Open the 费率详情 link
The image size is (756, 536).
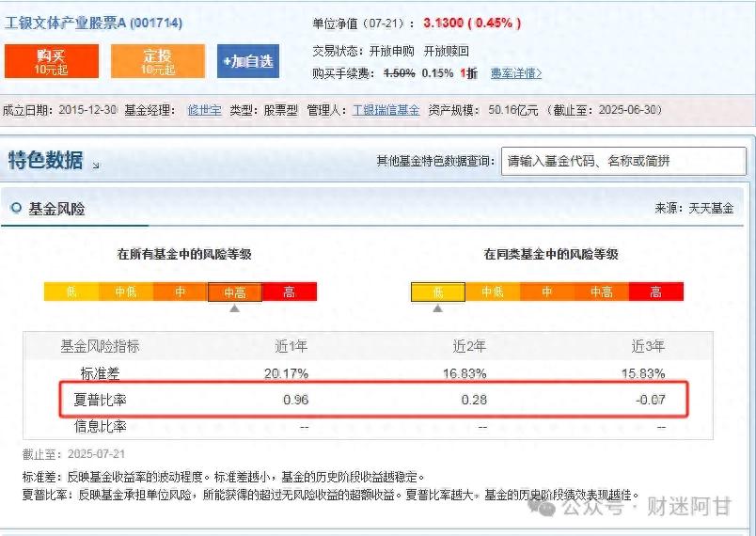click(x=516, y=73)
